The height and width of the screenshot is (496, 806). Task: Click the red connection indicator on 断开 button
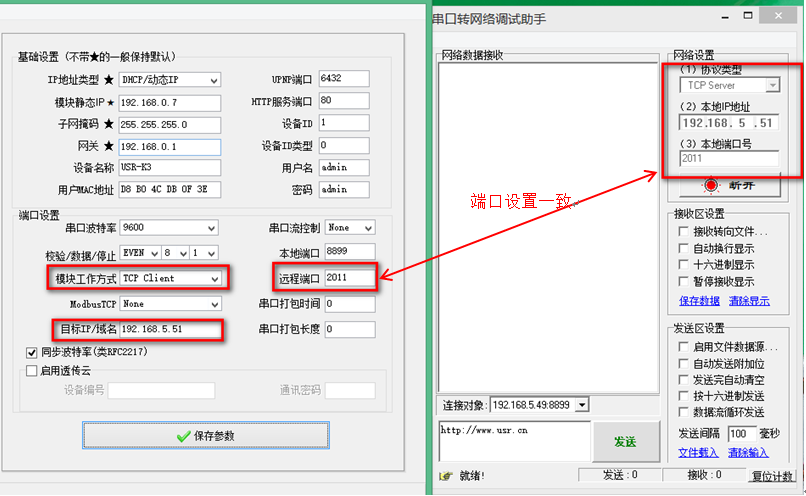tap(712, 185)
